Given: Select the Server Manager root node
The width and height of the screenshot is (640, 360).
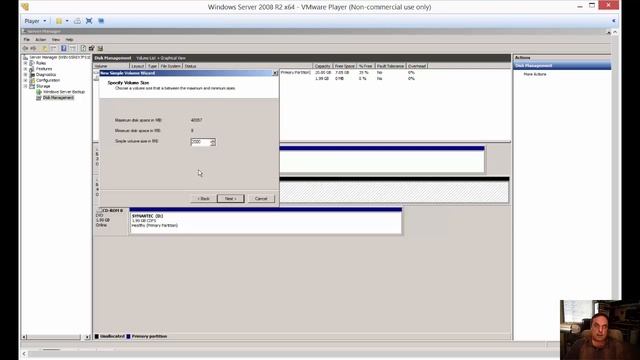Looking at the screenshot, I should pyautogui.click(x=59, y=58).
